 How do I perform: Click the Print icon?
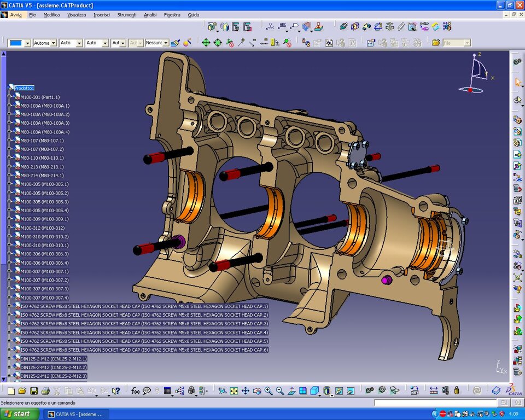(45, 390)
